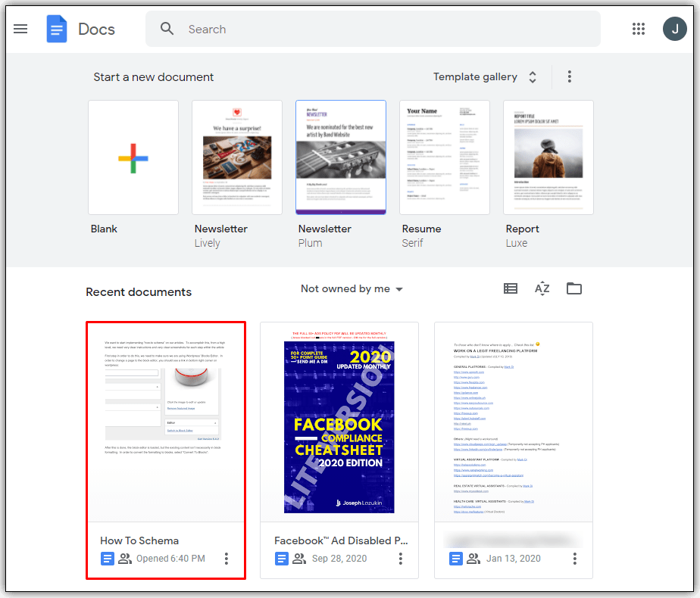Viewport: 700px width, 598px height.
Task: Open the J account avatar
Action: pyautogui.click(x=674, y=30)
